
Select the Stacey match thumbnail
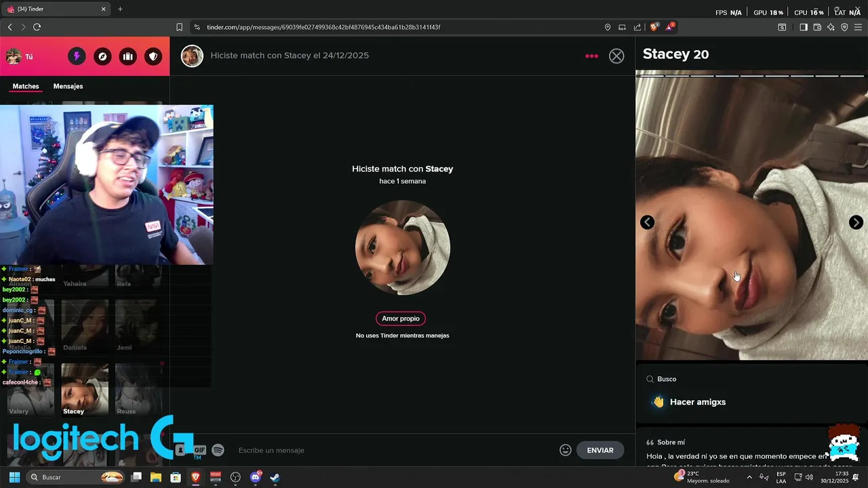85,390
